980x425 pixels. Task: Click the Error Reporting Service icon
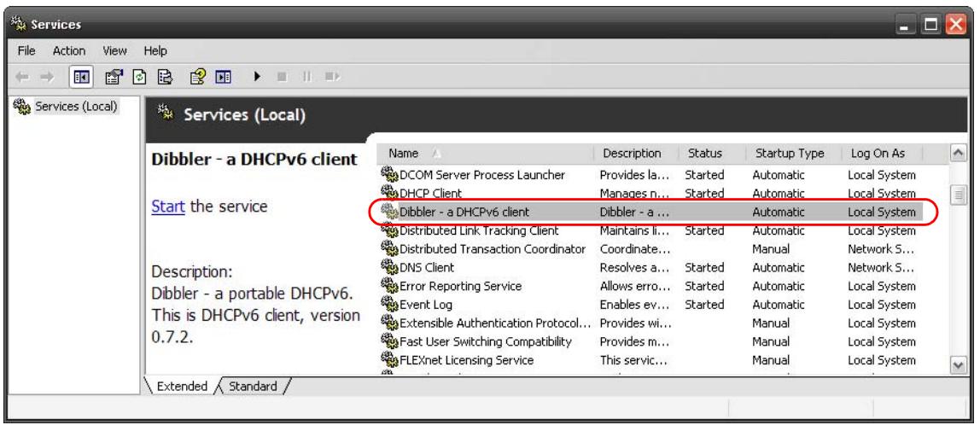(390, 286)
